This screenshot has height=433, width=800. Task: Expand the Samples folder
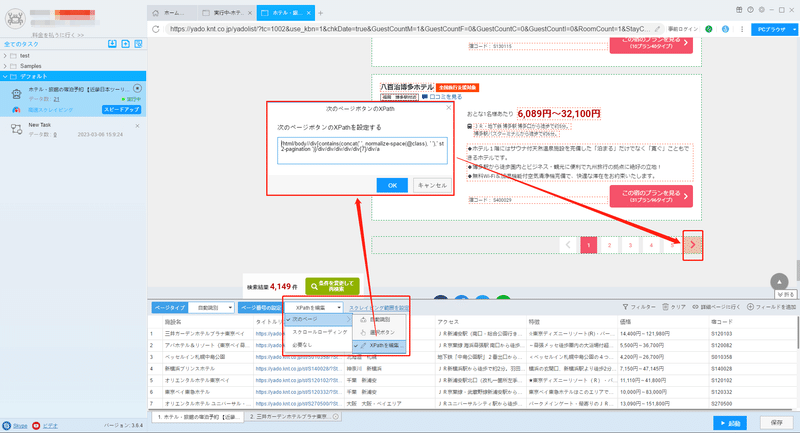coord(5,66)
